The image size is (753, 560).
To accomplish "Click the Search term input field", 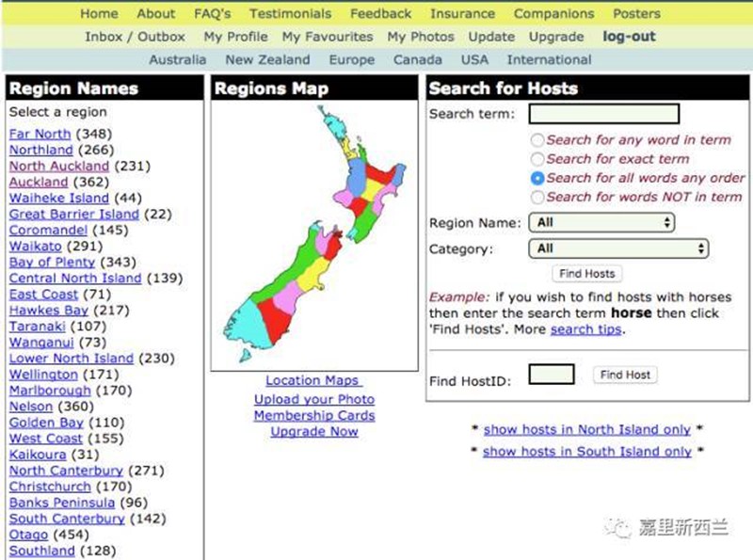I will [x=603, y=114].
